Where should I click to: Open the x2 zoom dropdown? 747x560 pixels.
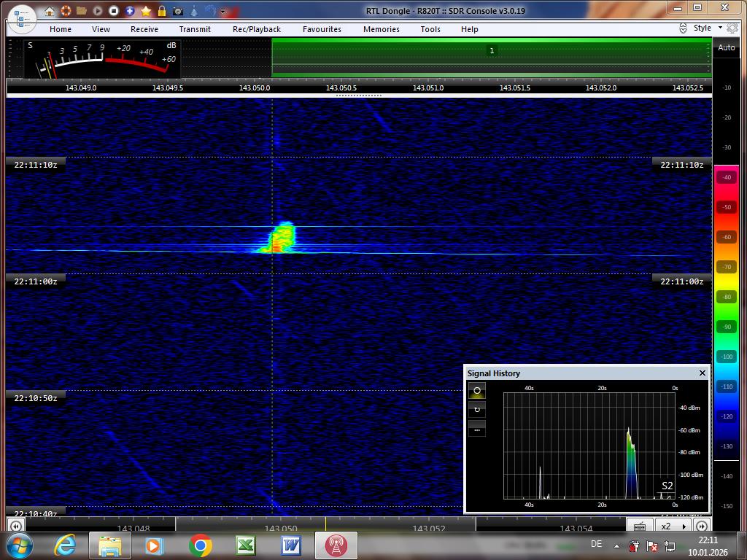pyautogui.click(x=673, y=526)
